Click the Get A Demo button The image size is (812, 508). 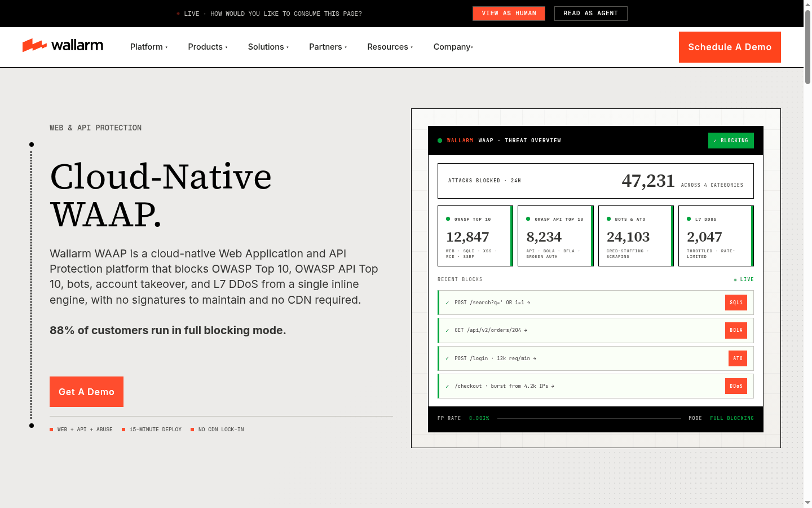pos(86,392)
